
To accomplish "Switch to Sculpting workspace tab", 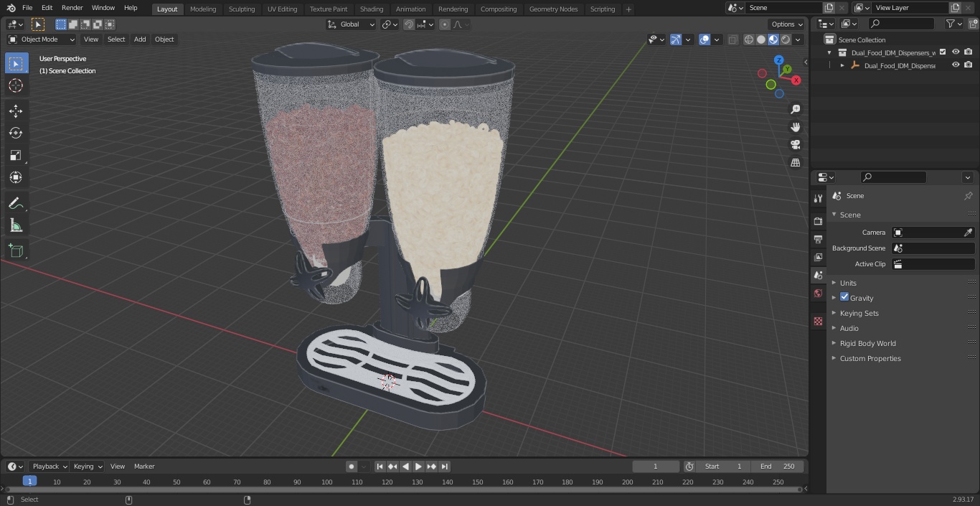I will (242, 9).
